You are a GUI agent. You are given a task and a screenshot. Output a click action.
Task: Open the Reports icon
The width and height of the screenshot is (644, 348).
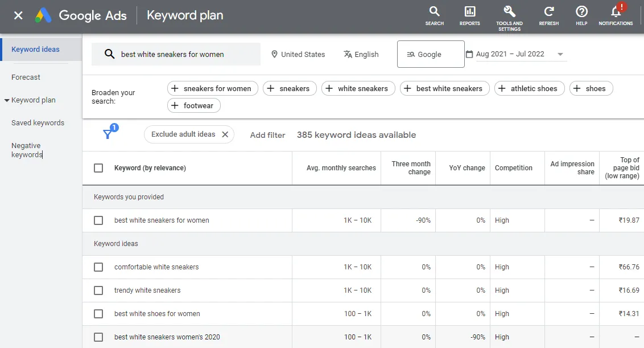469,16
